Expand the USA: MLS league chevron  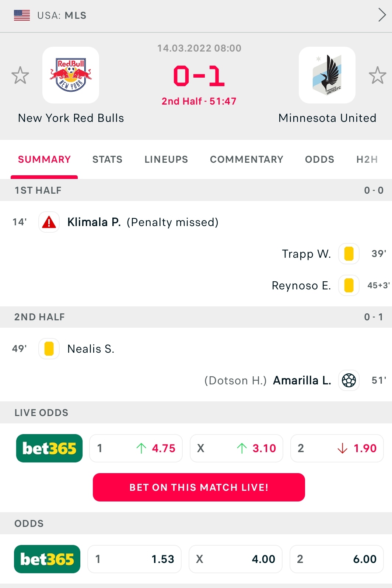point(382,15)
